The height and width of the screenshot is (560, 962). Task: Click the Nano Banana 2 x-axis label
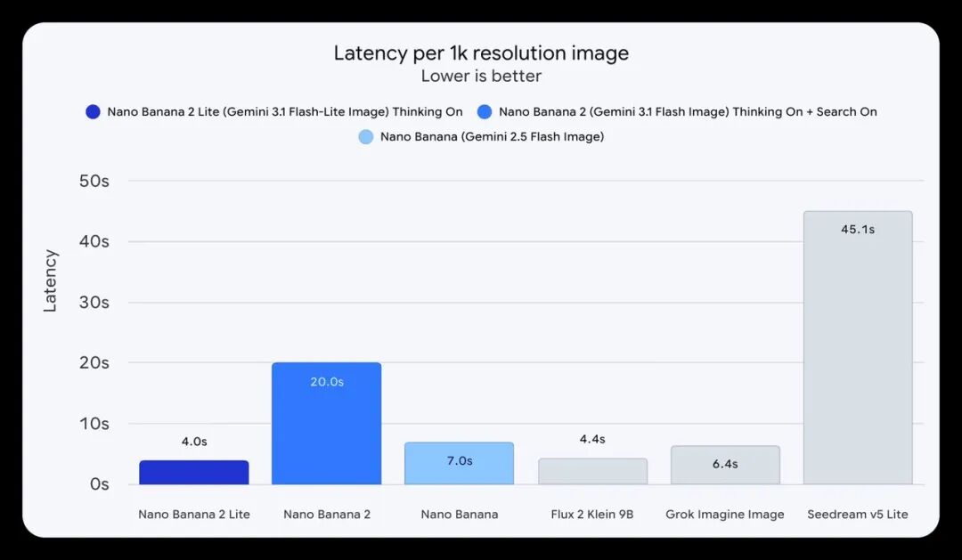[x=327, y=515]
